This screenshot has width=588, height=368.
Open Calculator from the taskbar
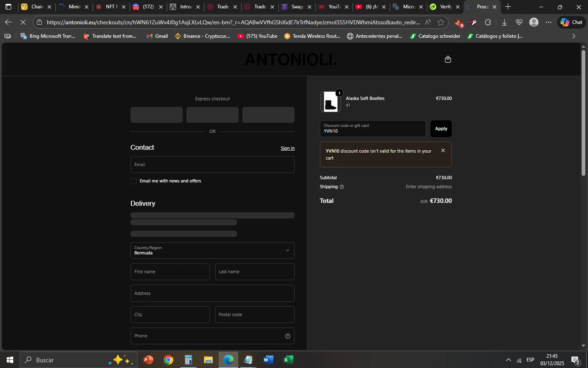(x=189, y=360)
